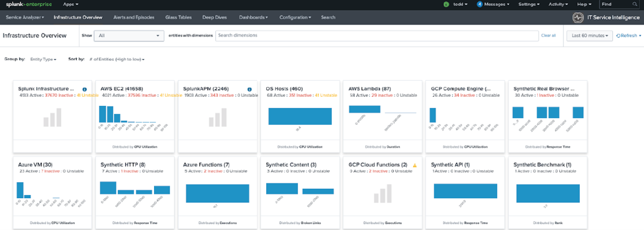Viewport: 644px width, 230px height.
Task: Click the Clear all link
Action: point(548,35)
